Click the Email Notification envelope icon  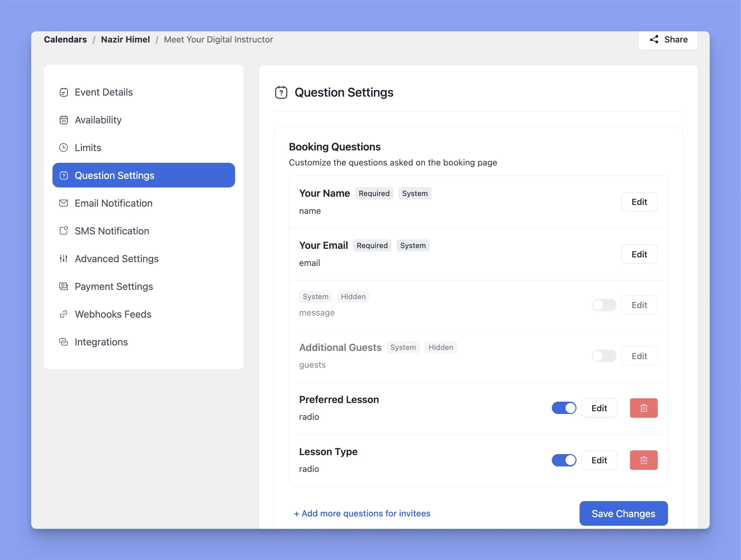[63, 203]
